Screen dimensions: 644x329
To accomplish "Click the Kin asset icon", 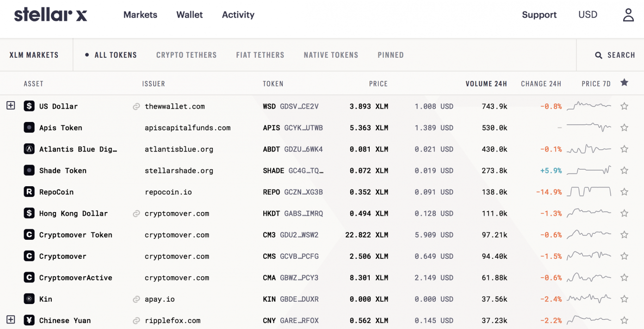I will [x=29, y=299].
